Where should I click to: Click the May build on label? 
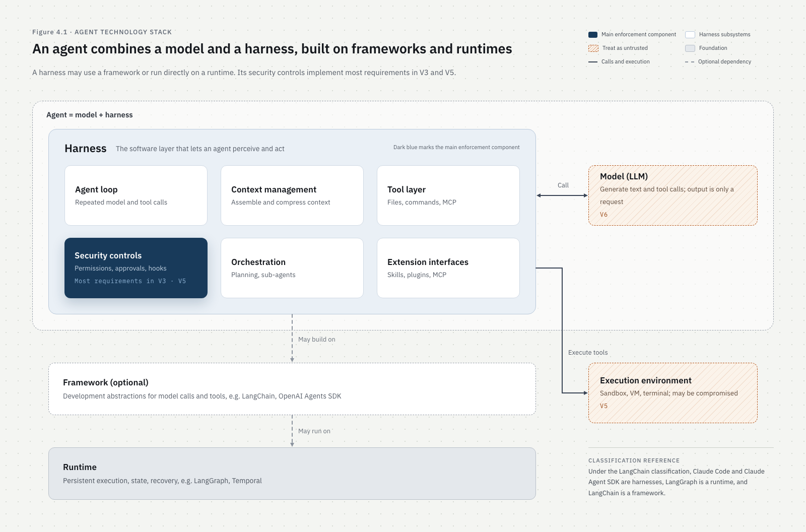click(x=317, y=340)
